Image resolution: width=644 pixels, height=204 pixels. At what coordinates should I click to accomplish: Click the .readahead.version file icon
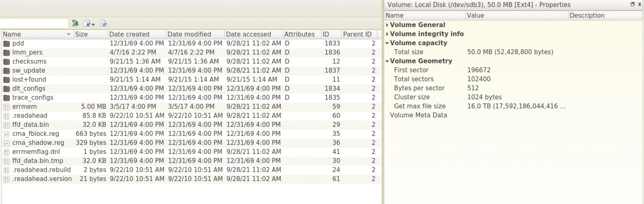6,179
